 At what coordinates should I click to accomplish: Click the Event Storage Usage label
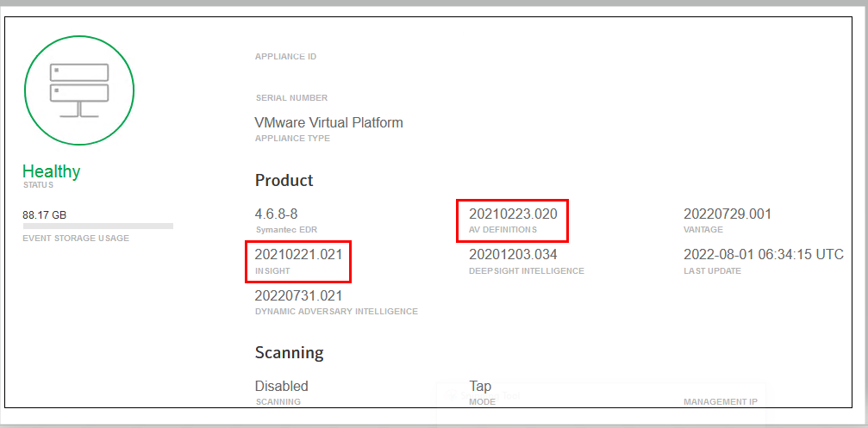pos(76,238)
